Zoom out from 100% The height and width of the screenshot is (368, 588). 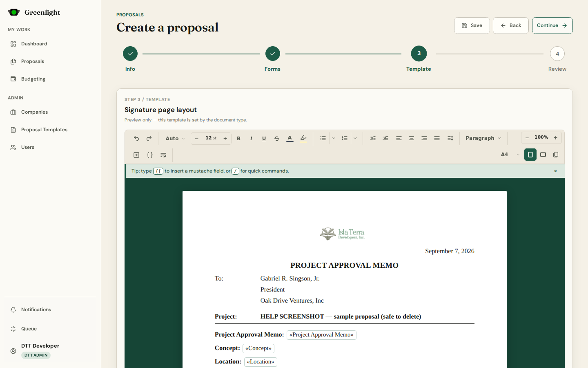tap(527, 138)
